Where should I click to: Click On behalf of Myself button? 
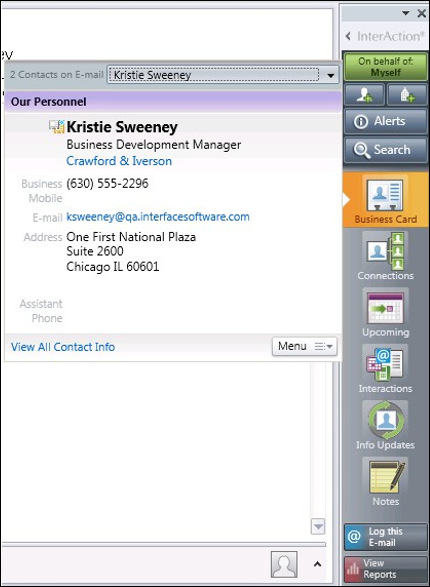(385, 67)
